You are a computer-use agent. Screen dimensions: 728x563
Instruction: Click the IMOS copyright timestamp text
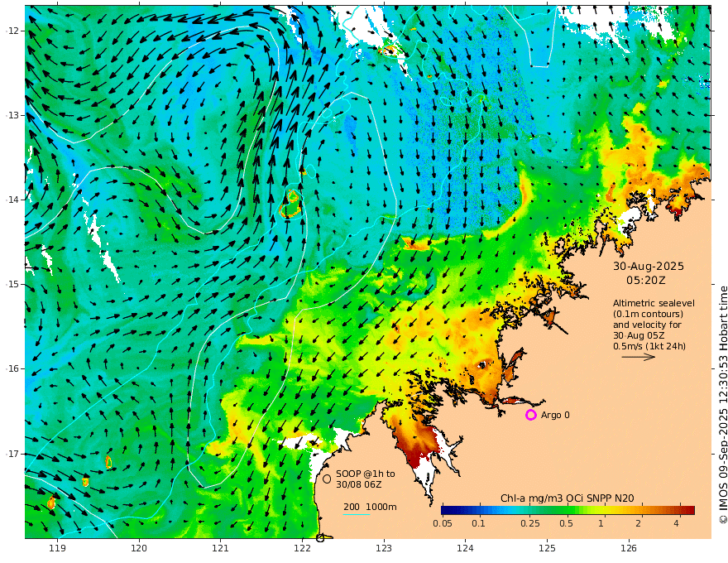[722, 405]
